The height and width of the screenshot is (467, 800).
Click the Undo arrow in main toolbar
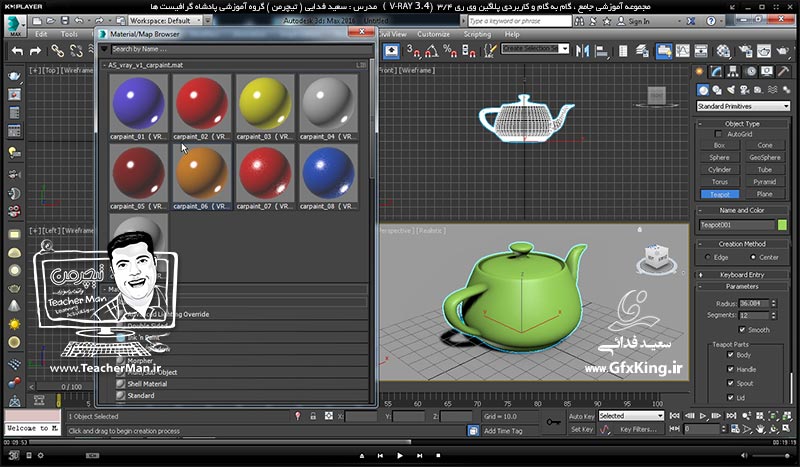click(x=17, y=51)
